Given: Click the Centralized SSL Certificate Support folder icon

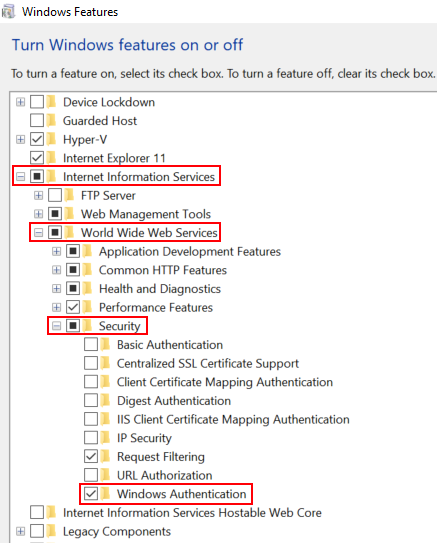Looking at the screenshot, I should [x=106, y=363].
